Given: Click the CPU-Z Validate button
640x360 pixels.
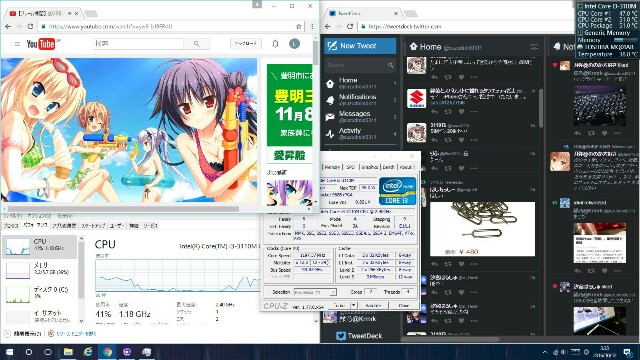Looking at the screenshot, I should (373, 305).
